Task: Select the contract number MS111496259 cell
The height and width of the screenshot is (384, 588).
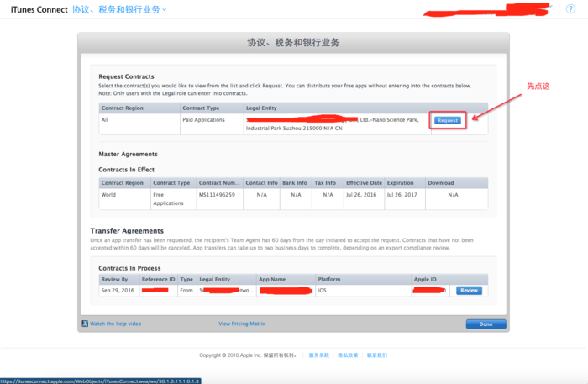Action: (217, 194)
